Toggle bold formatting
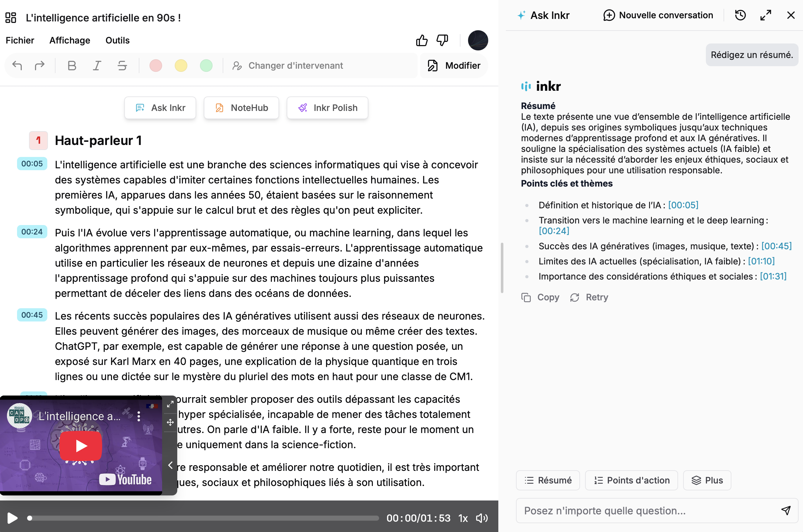Image resolution: width=803 pixels, height=532 pixels. pyautogui.click(x=72, y=66)
